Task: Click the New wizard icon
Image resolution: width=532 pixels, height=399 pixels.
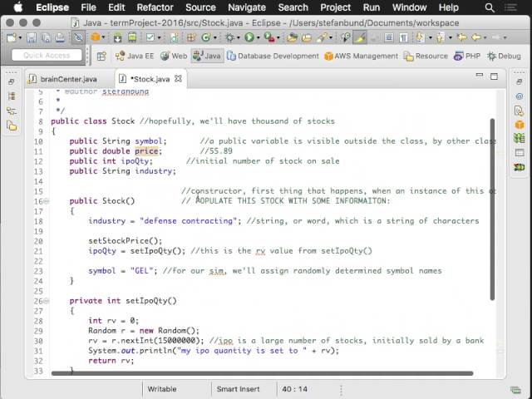Action: [x=11, y=37]
